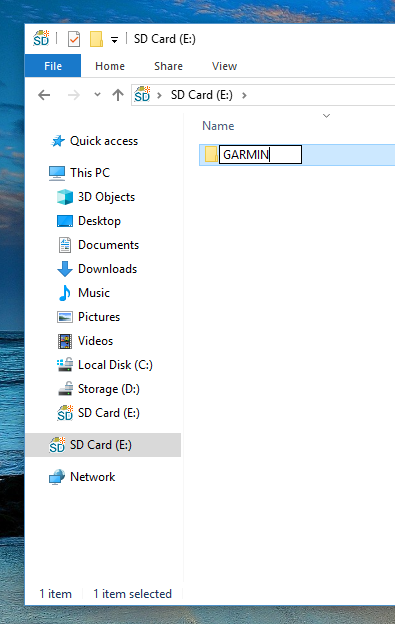Click the Videos film strip icon
This screenshot has height=624, width=395.
[65, 341]
